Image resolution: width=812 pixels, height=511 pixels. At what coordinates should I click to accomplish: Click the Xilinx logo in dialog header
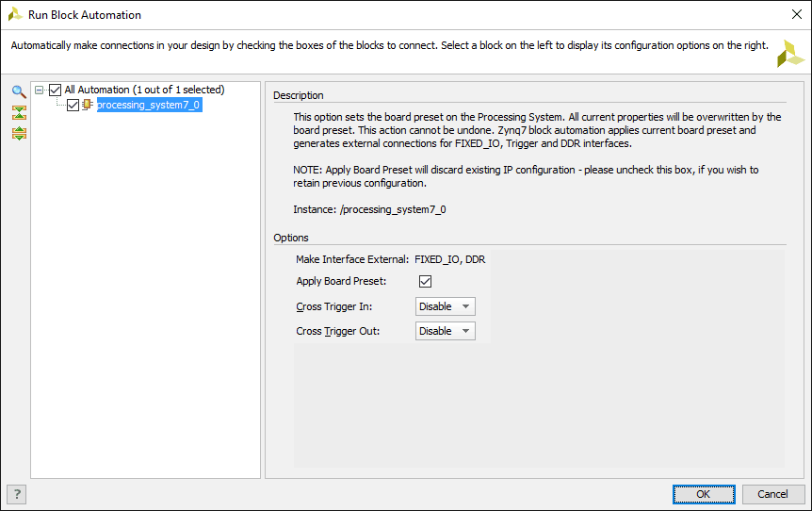tap(789, 55)
